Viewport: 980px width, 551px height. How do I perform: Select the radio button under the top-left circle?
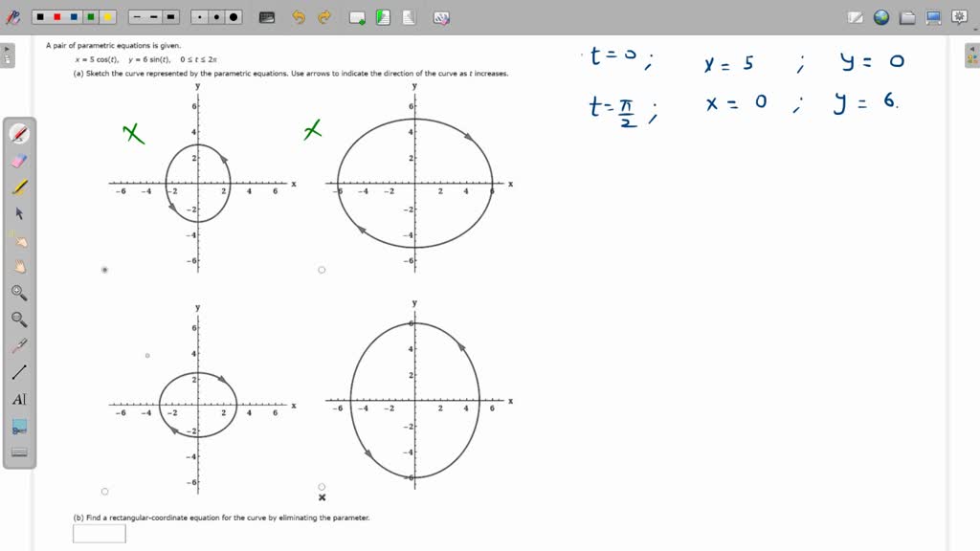coord(105,270)
